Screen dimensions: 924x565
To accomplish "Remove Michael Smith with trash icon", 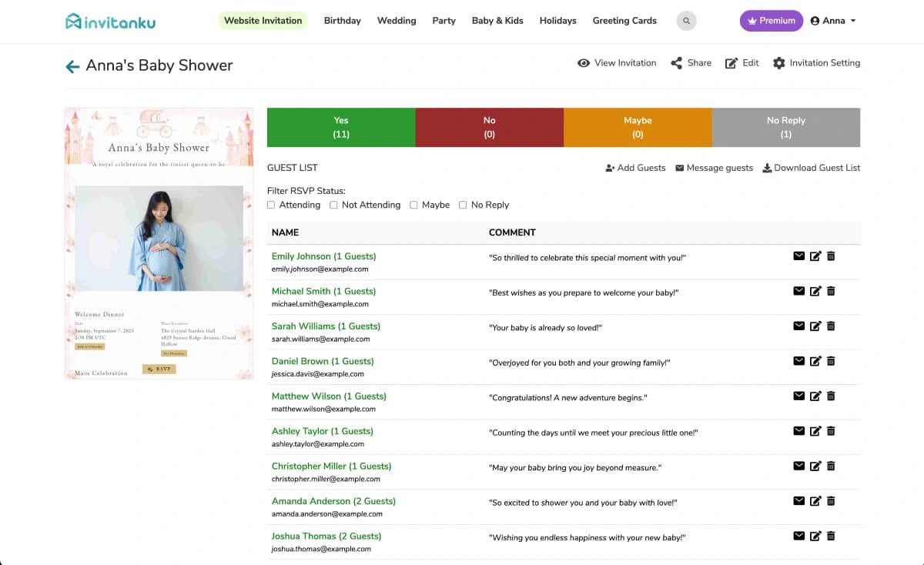I will pyautogui.click(x=831, y=291).
